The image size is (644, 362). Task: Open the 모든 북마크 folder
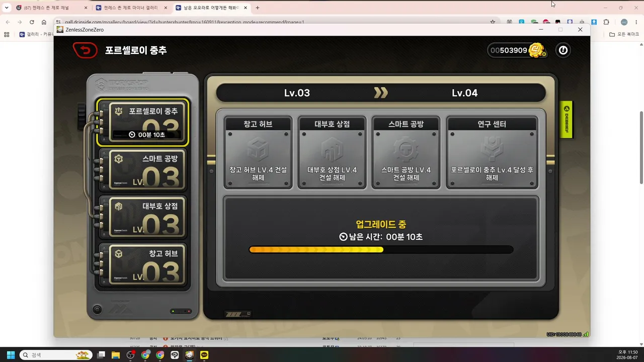tap(624, 34)
